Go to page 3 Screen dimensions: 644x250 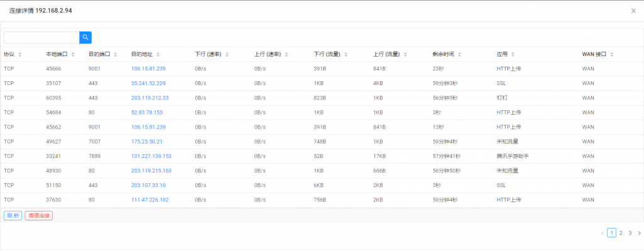coord(630,233)
